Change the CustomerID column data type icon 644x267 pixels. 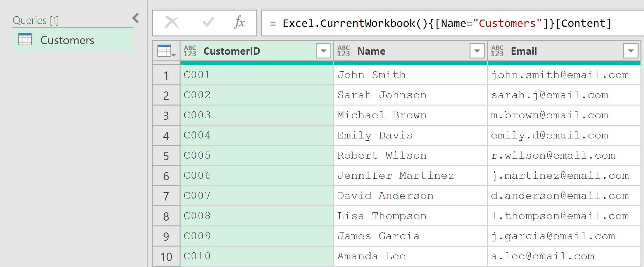[190, 51]
